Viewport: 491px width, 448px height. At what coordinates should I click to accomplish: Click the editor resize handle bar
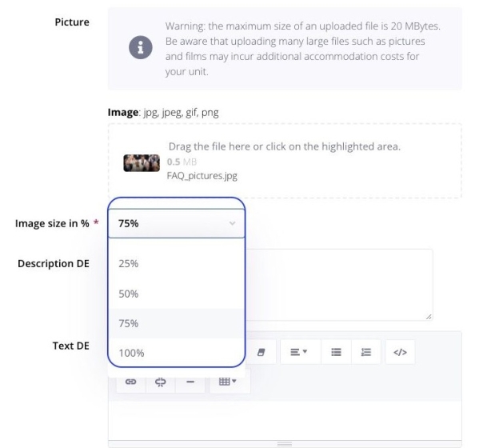click(x=284, y=442)
